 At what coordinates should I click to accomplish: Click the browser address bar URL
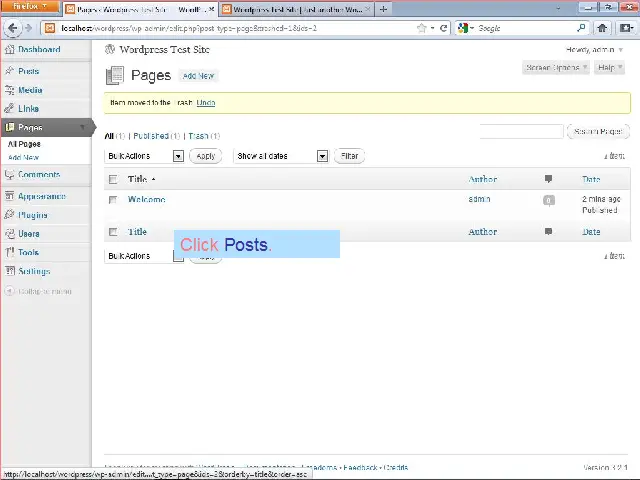189,28
